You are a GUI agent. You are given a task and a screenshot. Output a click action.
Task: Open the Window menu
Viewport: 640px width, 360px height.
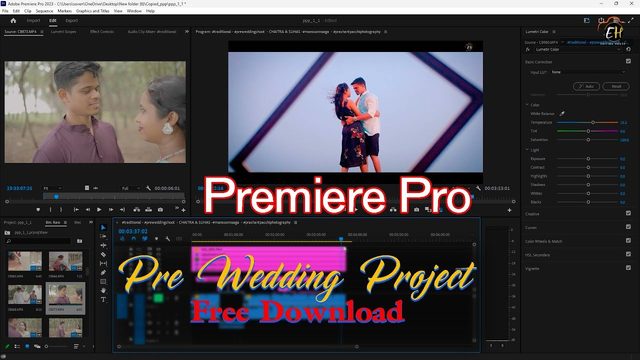point(134,11)
